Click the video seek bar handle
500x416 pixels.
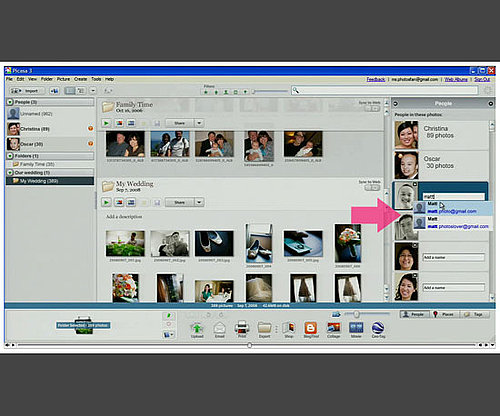249,345
